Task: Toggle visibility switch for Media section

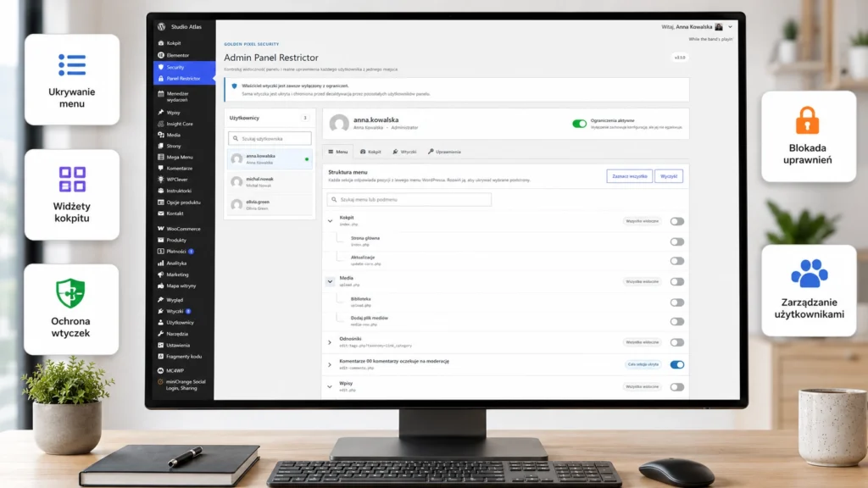Action: tap(677, 281)
